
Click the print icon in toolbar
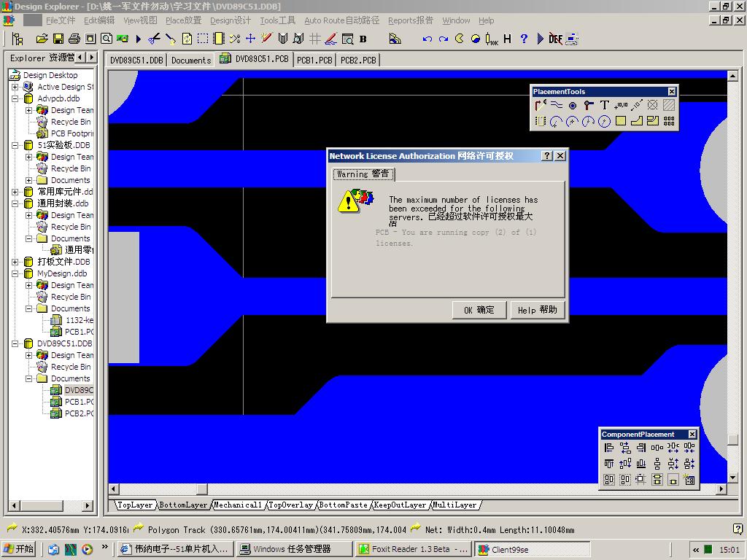74,39
